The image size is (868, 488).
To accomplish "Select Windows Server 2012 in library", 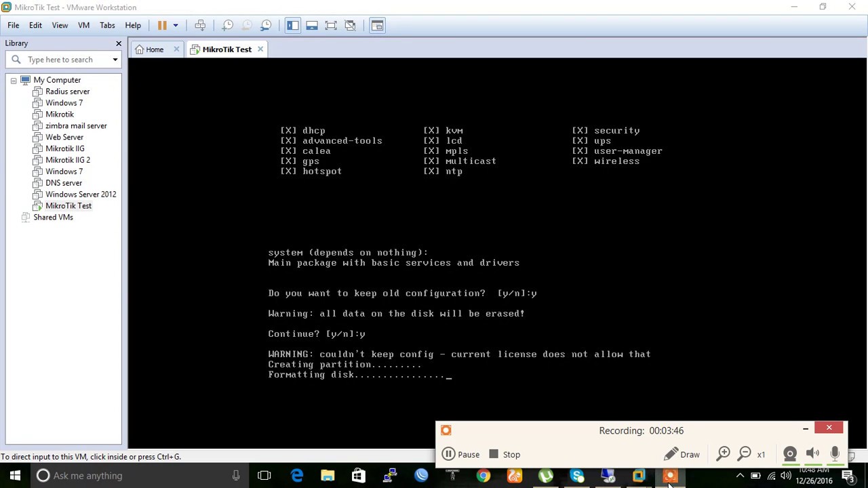I will pyautogui.click(x=81, y=195).
